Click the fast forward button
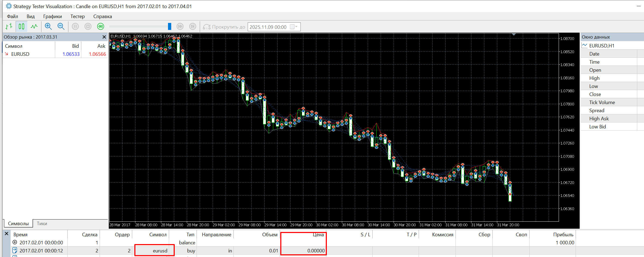 pos(180,26)
